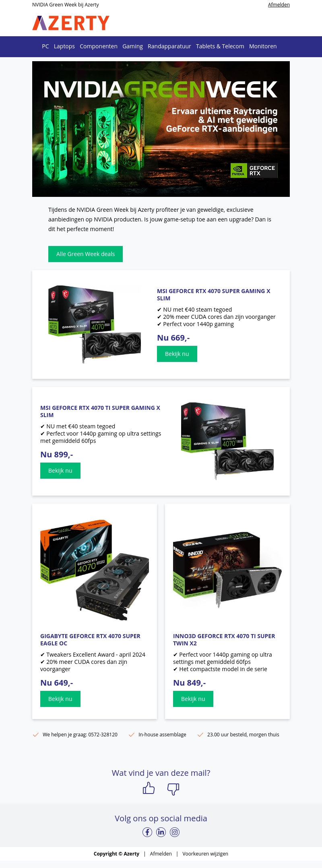Open Voorkeuren wijzigen footer link
The image size is (322, 868).
tap(205, 854)
